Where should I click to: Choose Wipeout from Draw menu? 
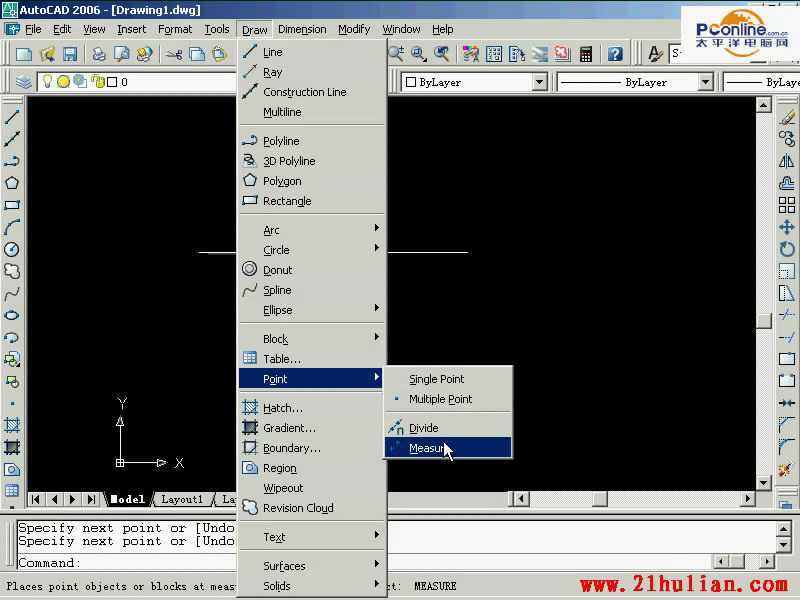point(311,488)
